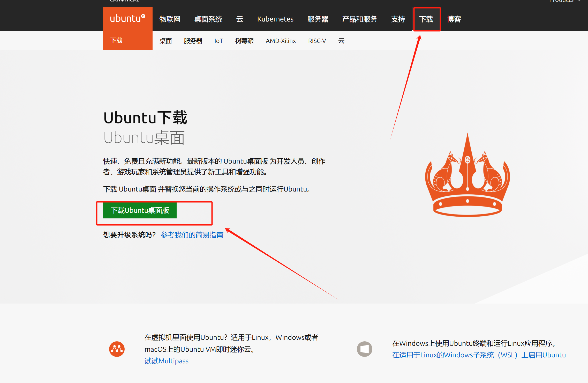Open the 试试Multipass link
Screen dimensions: 588x383
click(167, 361)
